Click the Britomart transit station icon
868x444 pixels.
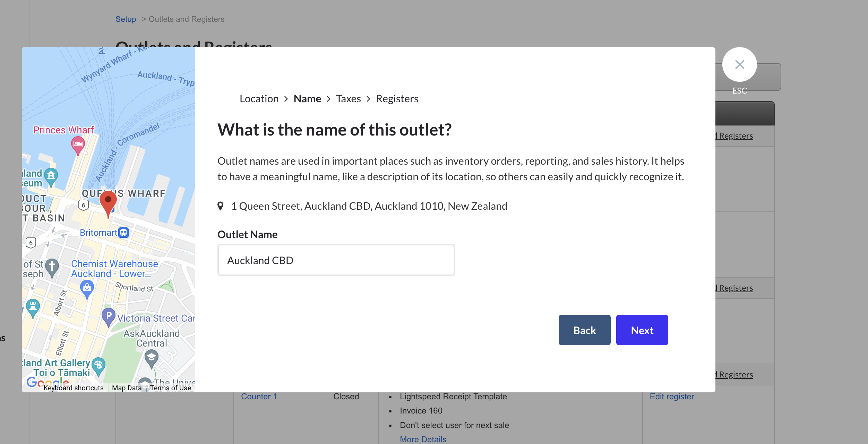pyautogui.click(x=123, y=232)
